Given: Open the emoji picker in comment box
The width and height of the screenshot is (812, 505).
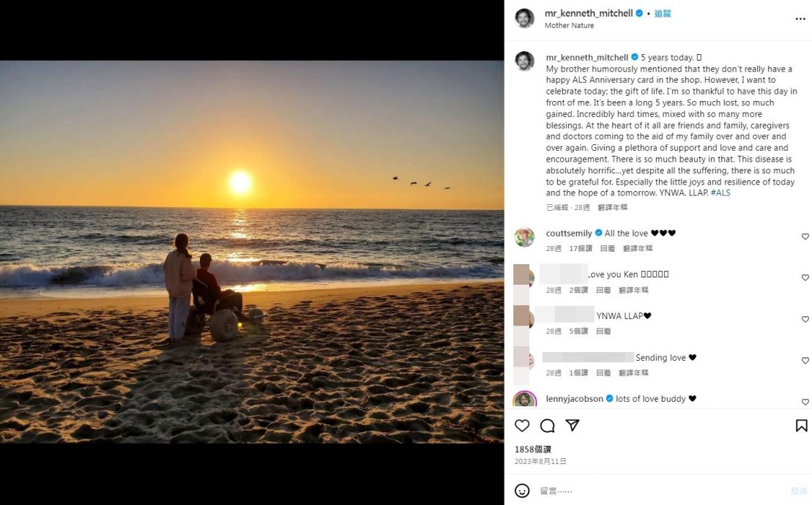Looking at the screenshot, I should pos(522,491).
